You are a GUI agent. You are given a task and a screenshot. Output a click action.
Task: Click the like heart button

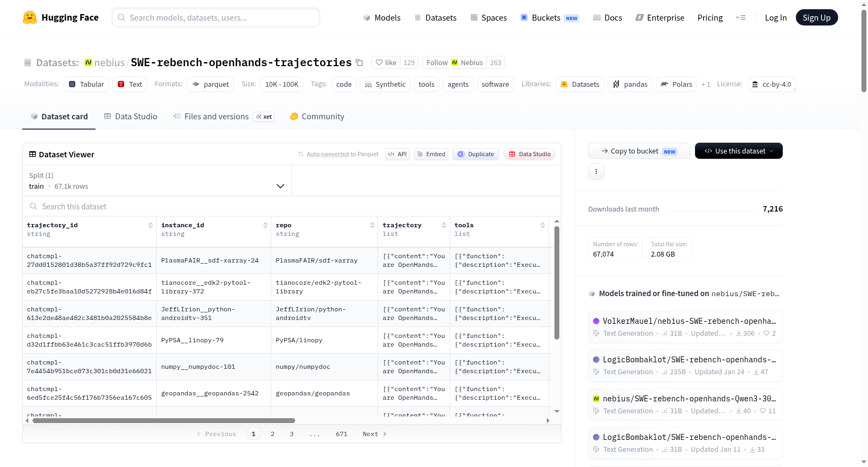coord(386,62)
